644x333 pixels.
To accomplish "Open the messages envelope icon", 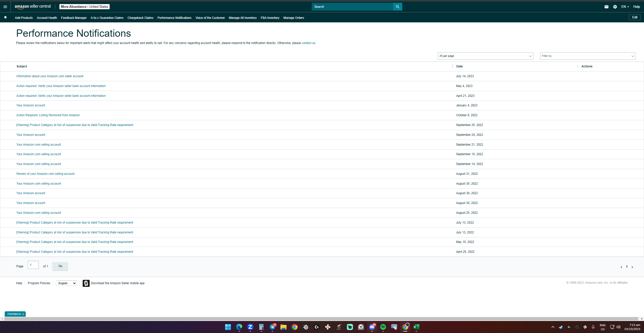I will click(607, 7).
